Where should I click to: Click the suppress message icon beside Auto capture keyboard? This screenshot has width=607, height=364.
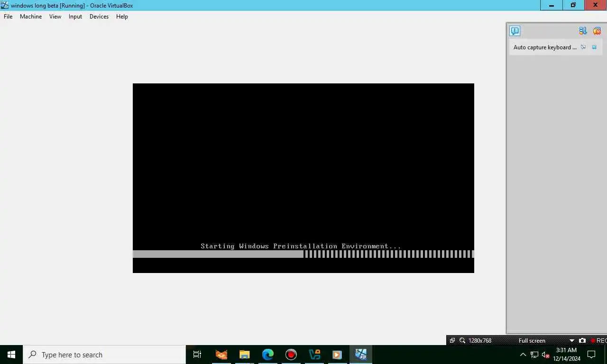point(583,47)
